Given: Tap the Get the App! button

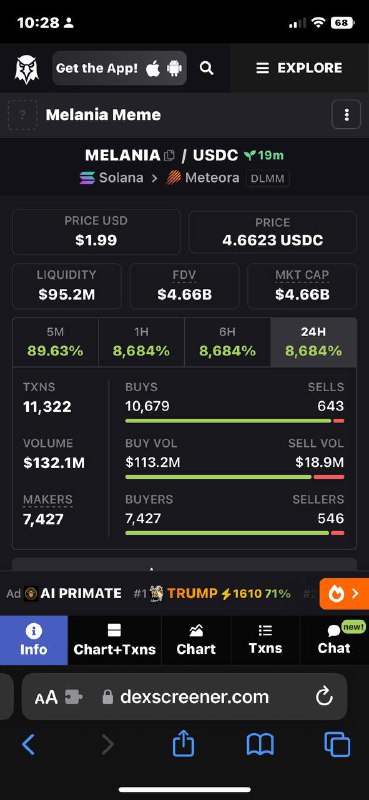Looking at the screenshot, I should (119, 68).
